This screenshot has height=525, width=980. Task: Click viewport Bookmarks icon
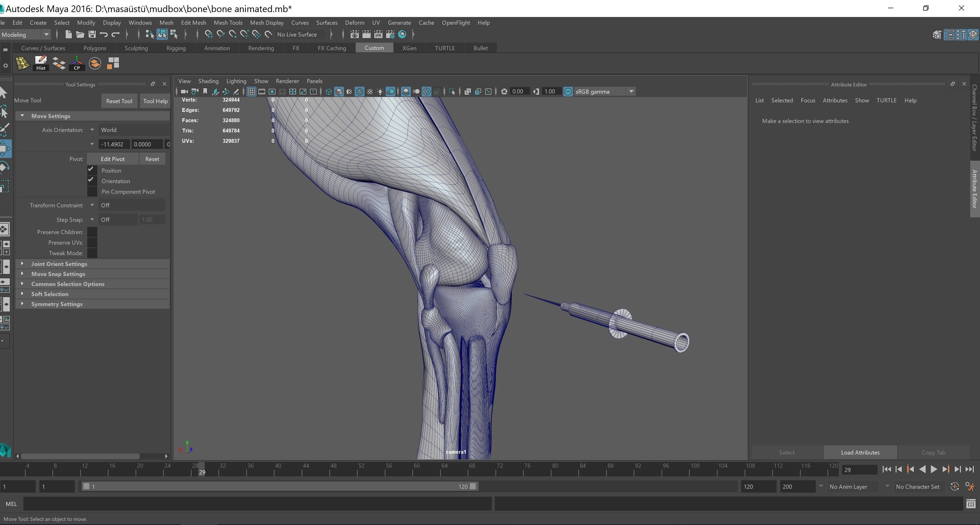pos(205,92)
